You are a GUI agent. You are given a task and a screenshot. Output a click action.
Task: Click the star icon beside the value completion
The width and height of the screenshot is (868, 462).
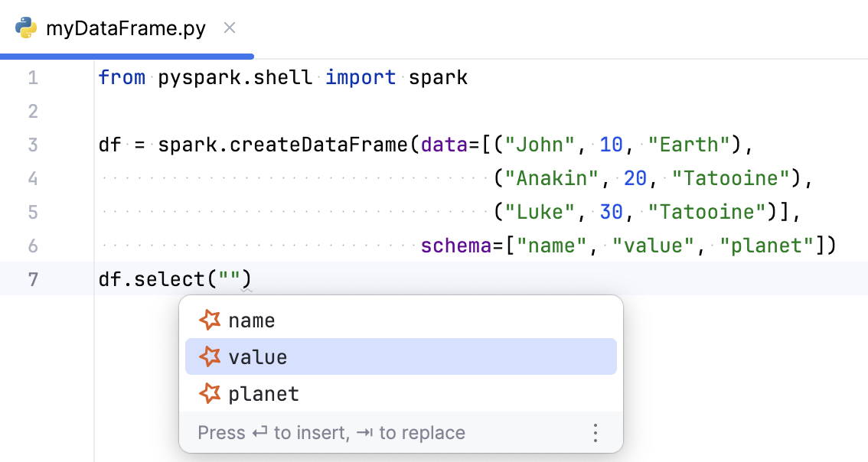click(209, 356)
